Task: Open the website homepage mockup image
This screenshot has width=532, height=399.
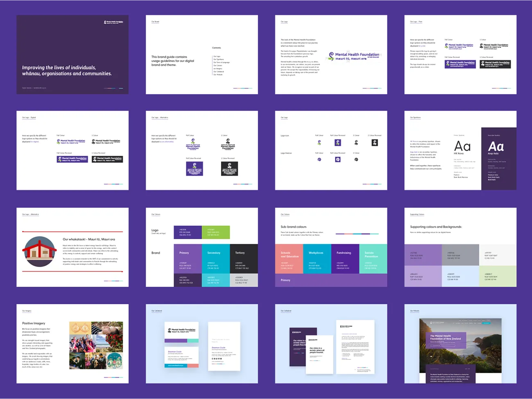Action: (460, 351)
